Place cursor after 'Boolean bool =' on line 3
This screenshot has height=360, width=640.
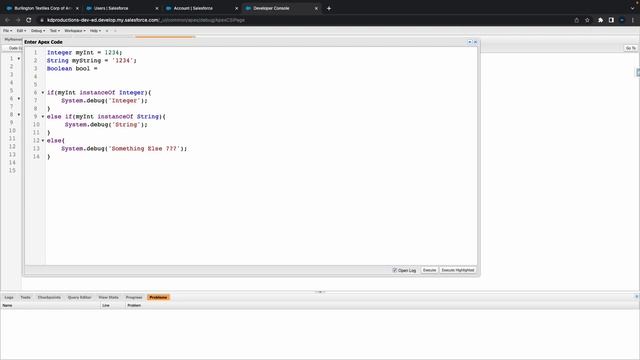(99, 69)
